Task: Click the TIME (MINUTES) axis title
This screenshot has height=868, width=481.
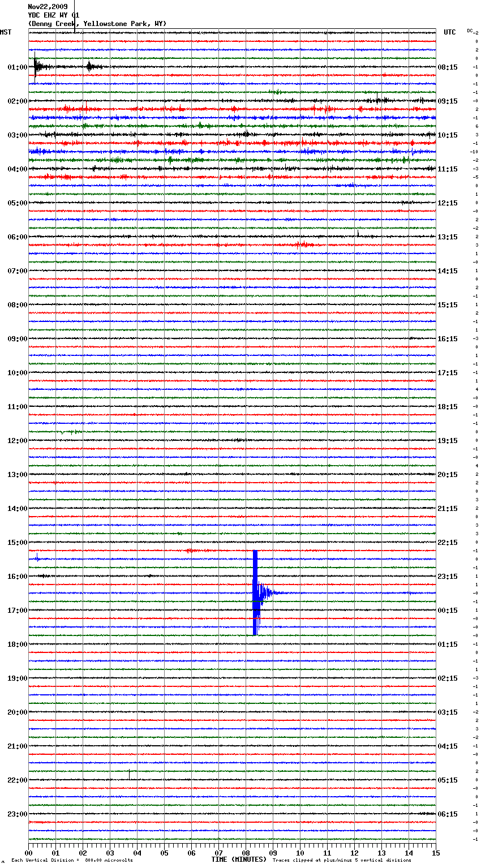Action: click(239, 860)
